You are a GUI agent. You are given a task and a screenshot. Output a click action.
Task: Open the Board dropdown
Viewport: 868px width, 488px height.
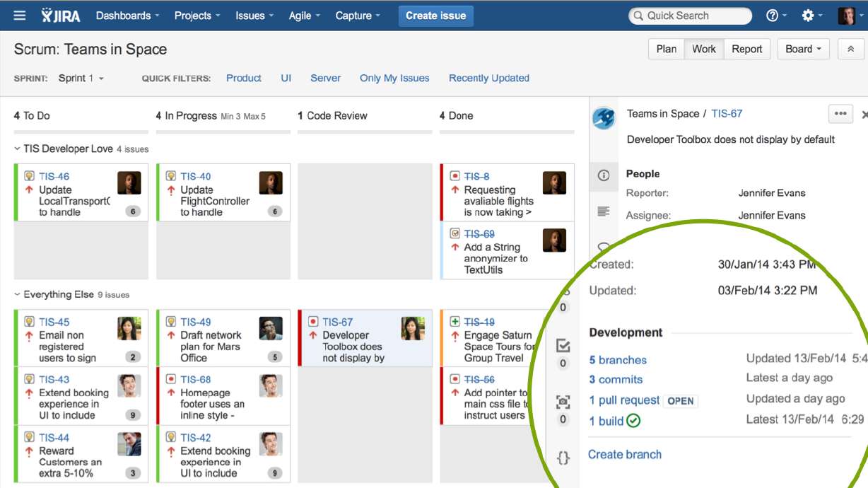pos(803,49)
